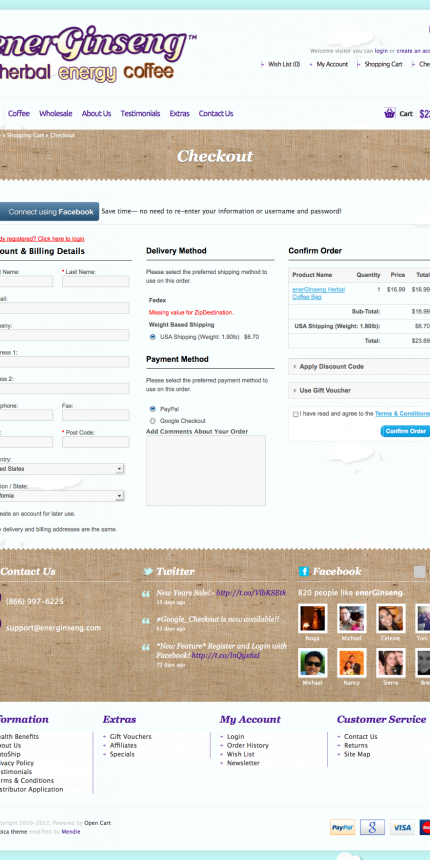Open Site Map footer link

(357, 754)
